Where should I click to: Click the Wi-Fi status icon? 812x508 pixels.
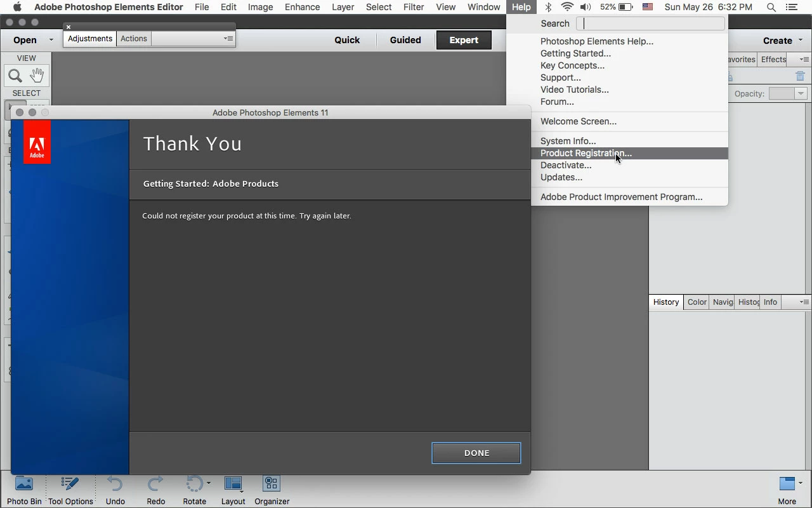(567, 7)
